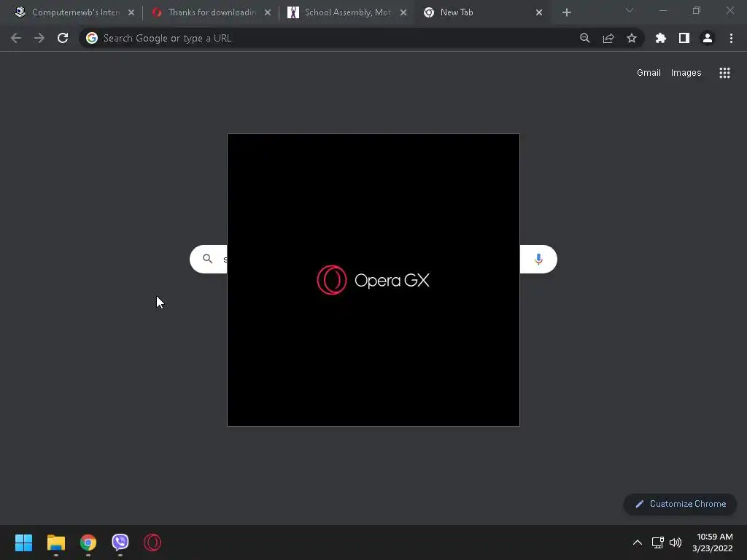This screenshot has height=560, width=747.
Task: Open Viber from the taskbar
Action: (x=120, y=542)
